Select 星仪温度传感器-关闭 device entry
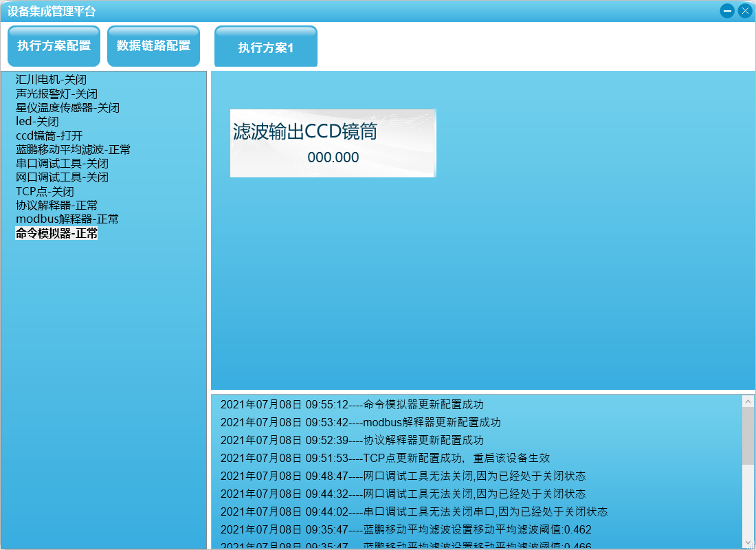This screenshot has height=550, width=756. 67,108
